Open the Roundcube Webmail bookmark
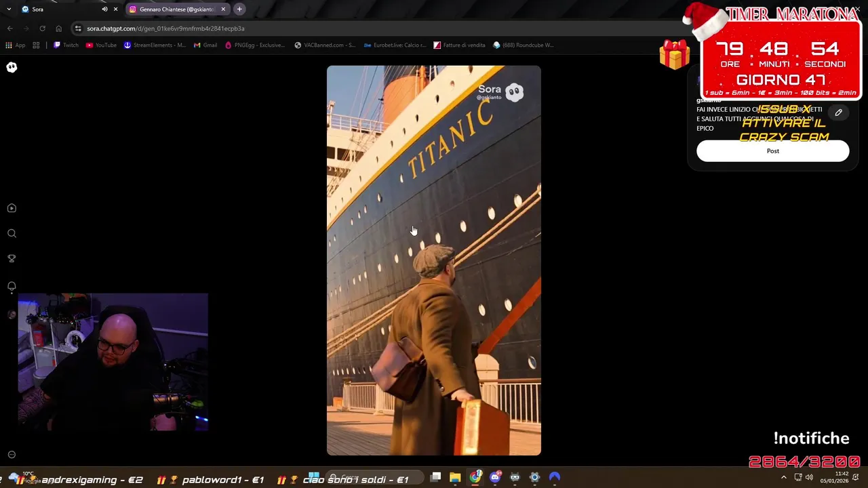 click(524, 45)
